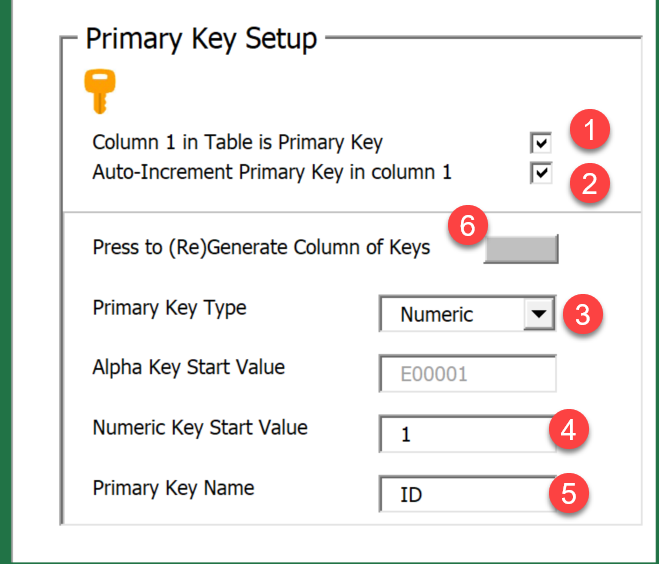
Task: Click the Primary Key Setup group title
Action: click(x=201, y=38)
